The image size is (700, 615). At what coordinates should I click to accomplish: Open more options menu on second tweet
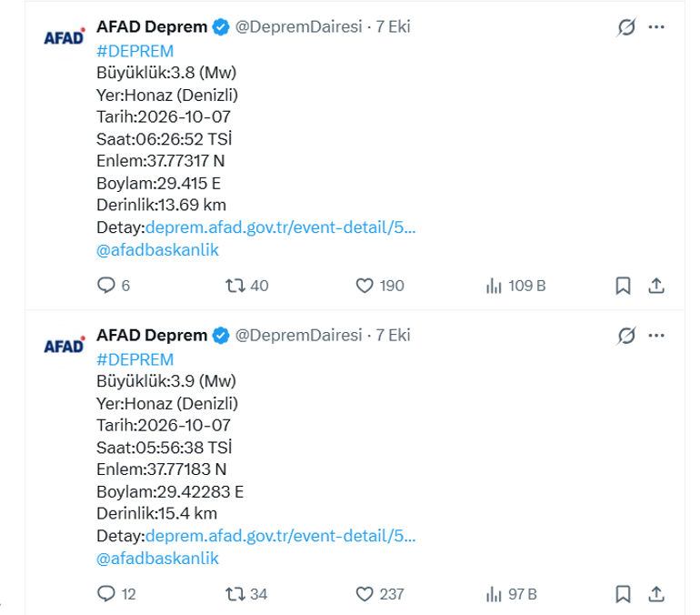(x=656, y=336)
